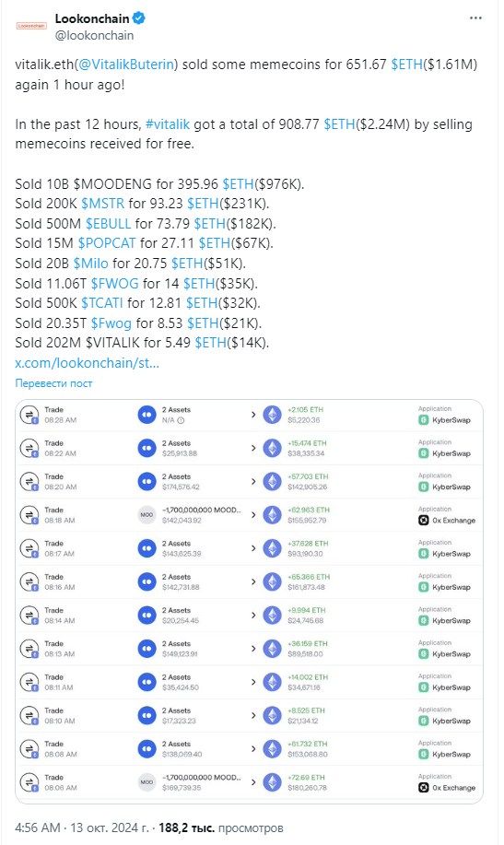Image resolution: width=504 pixels, height=845 pixels.
Task: Click the #vitalik hashtag
Action: click(x=168, y=124)
